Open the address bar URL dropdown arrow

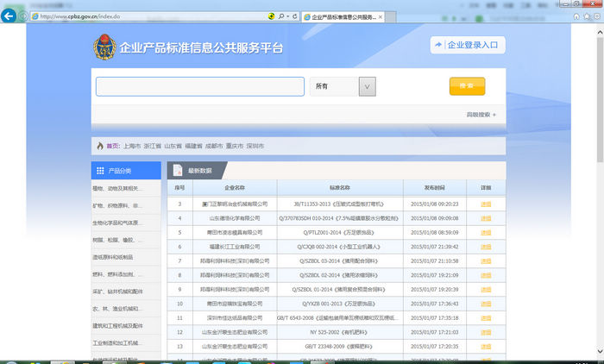286,16
